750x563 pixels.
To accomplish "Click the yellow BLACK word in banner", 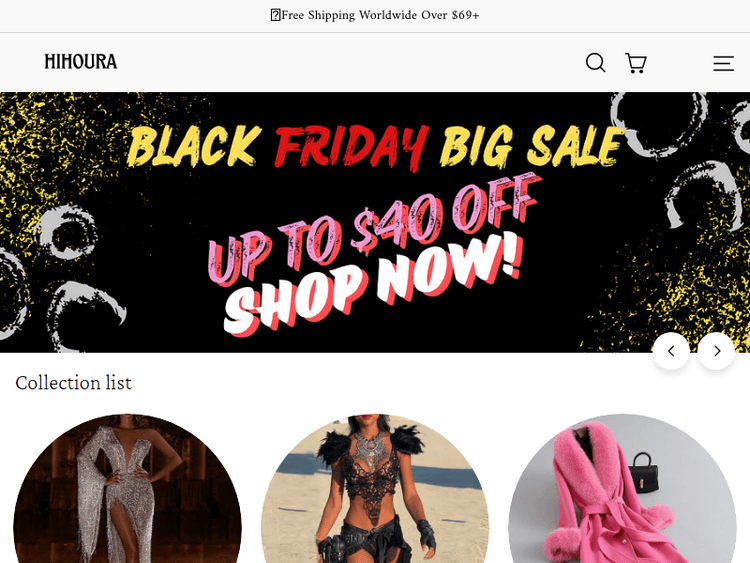I will click(195, 146).
